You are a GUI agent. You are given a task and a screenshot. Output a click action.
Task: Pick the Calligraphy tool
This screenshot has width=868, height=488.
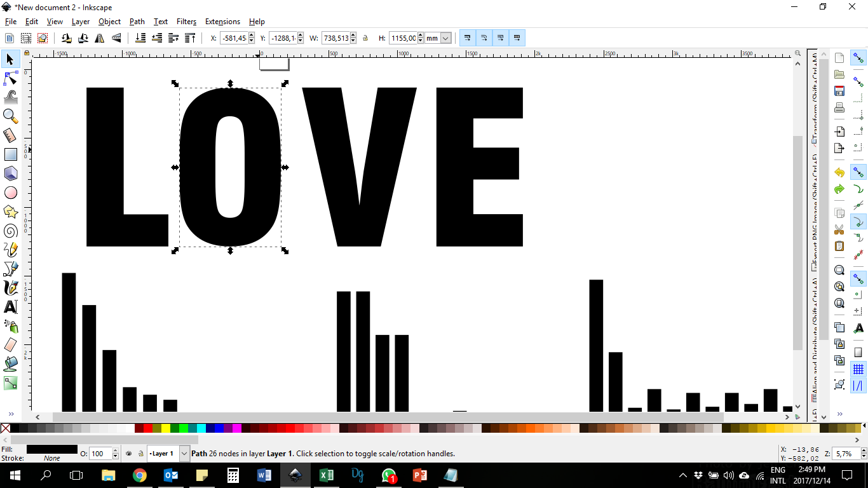pos(10,288)
